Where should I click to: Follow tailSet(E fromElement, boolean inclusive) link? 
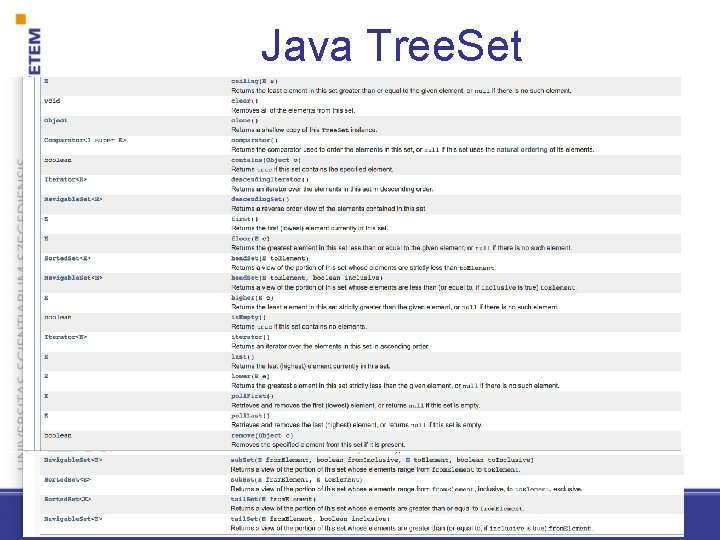(310, 519)
